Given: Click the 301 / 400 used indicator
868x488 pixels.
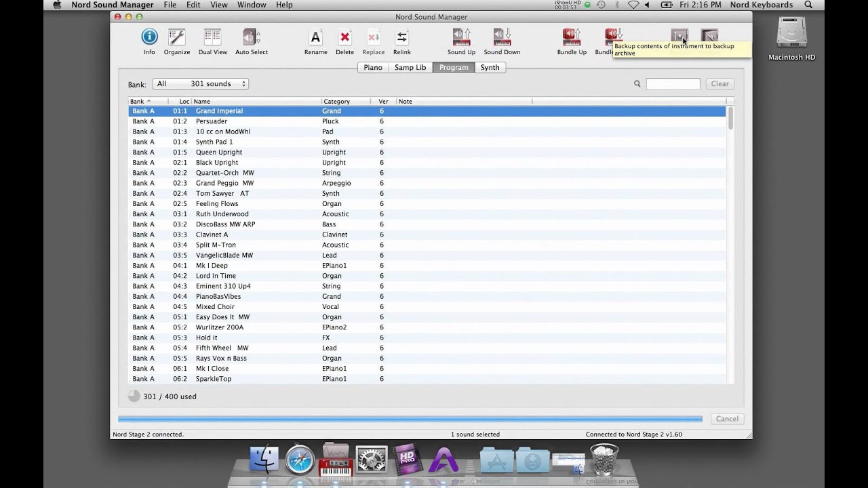Looking at the screenshot, I should (x=163, y=396).
